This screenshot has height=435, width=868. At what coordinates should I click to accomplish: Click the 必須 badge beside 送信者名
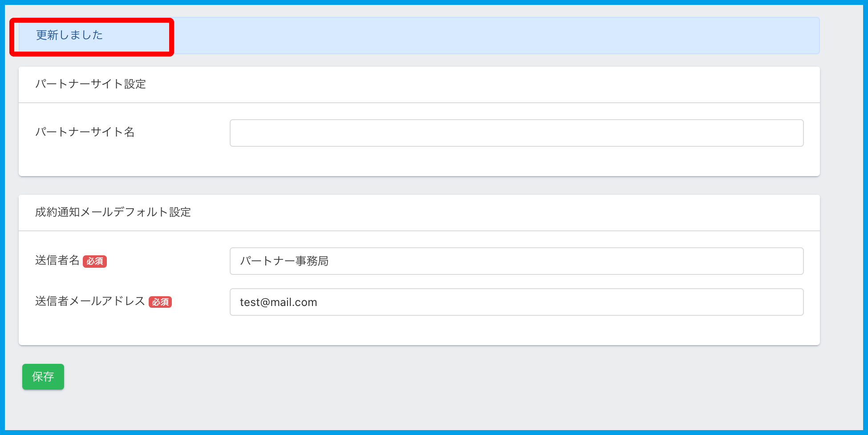(x=95, y=261)
